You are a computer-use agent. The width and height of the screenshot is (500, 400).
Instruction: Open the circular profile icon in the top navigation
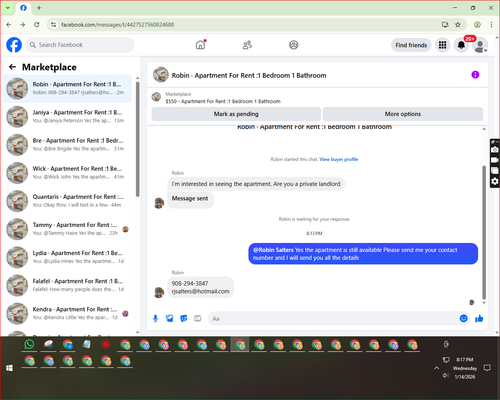[x=294, y=45]
